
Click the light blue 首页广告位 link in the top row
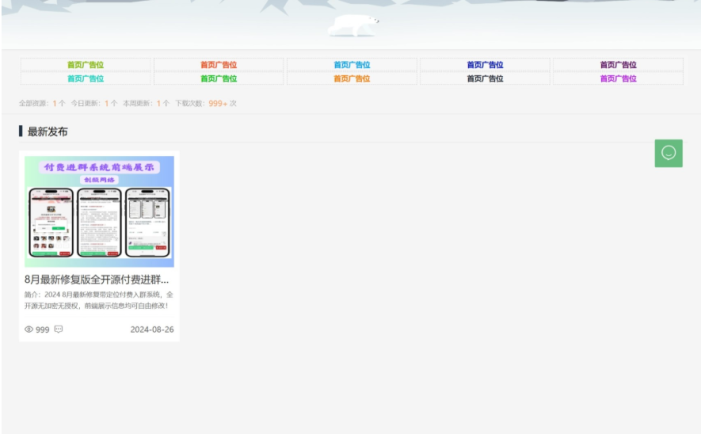pyautogui.click(x=352, y=65)
